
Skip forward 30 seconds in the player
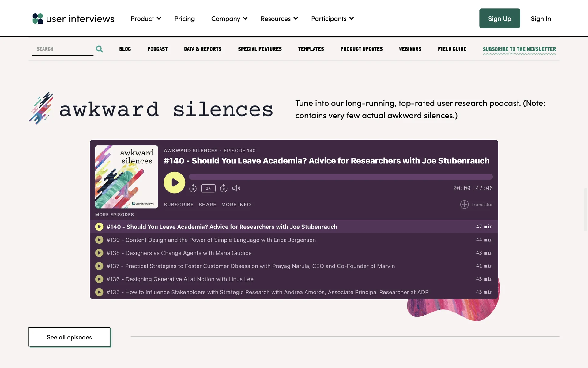224,188
